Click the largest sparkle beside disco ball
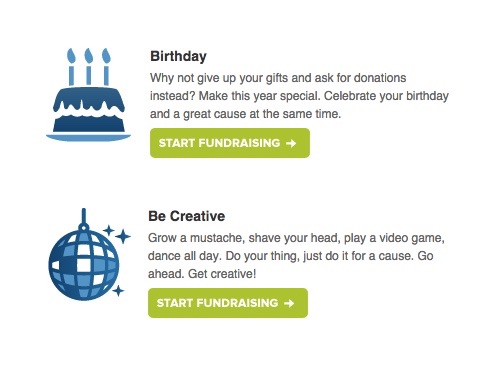 pyautogui.click(x=123, y=237)
